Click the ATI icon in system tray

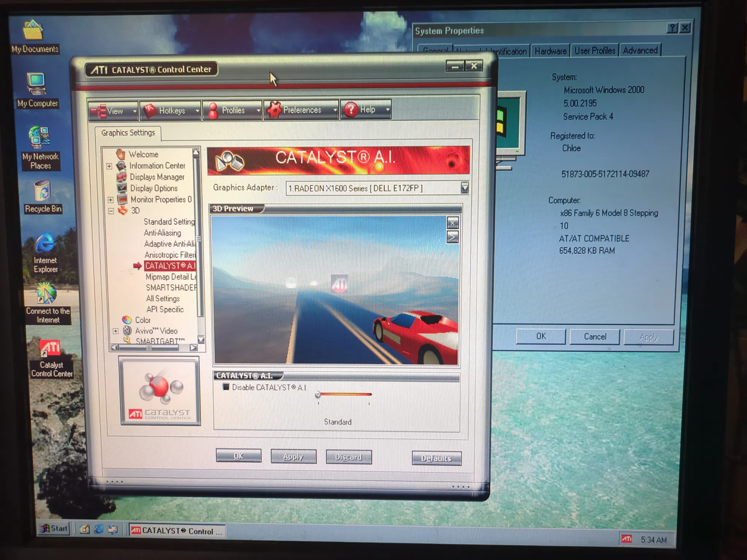(627, 539)
